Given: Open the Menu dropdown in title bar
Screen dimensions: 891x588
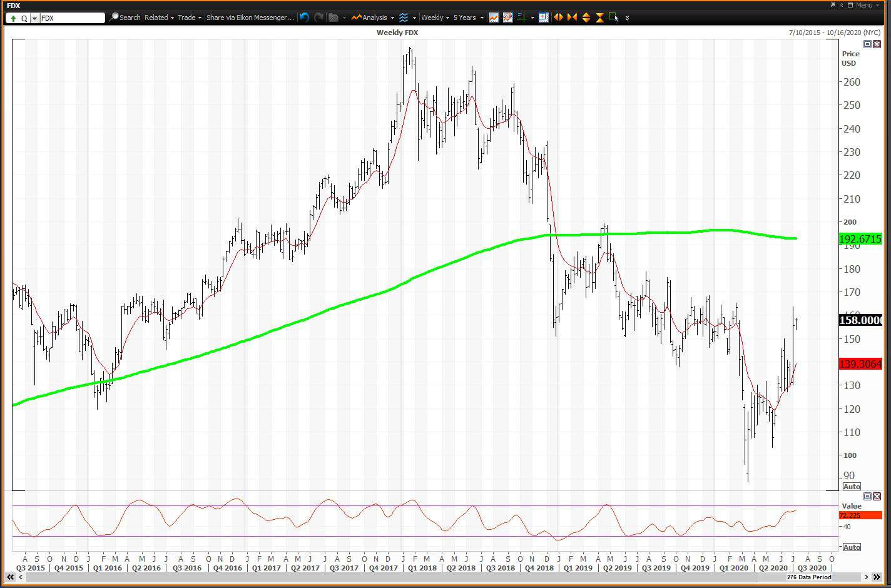Looking at the screenshot, I should [x=869, y=5].
